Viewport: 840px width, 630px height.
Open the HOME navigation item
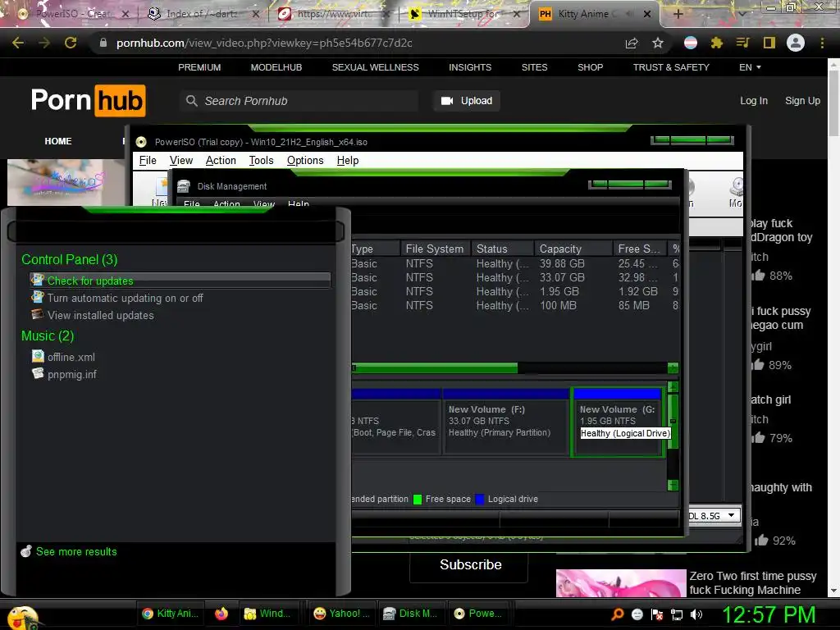pos(58,141)
